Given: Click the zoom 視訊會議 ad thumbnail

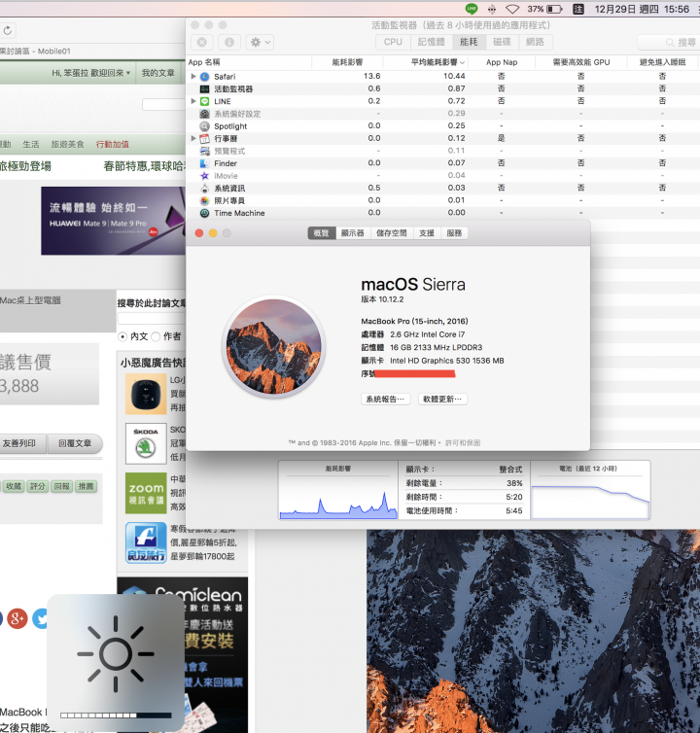Looking at the screenshot, I should 146,493.
